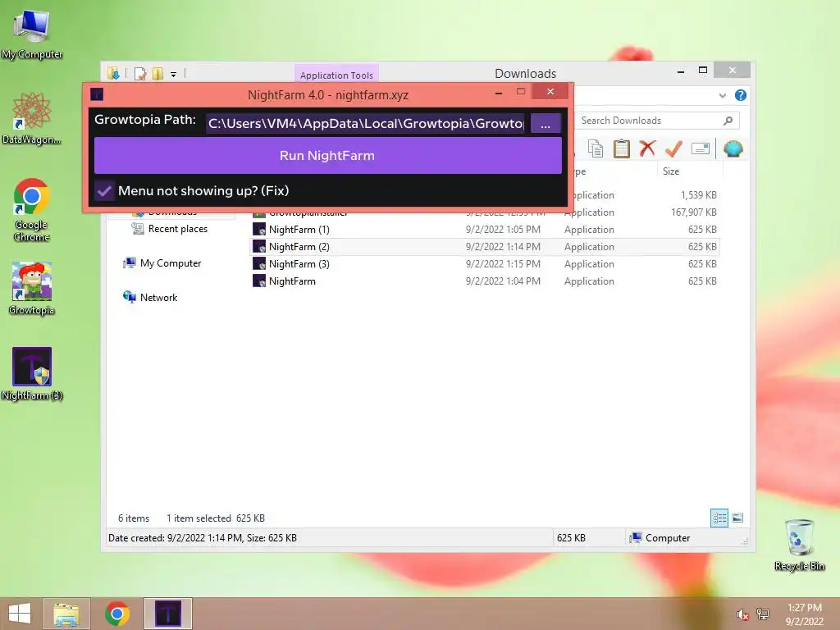Click the 9/2/2022 1:04 PM date cell
The width and height of the screenshot is (840, 630).
point(503,281)
